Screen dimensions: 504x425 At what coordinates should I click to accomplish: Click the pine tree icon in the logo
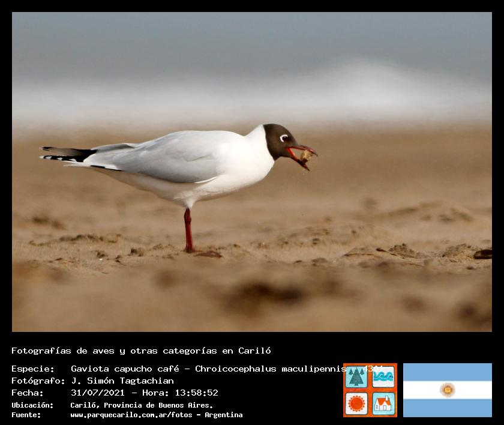(x=356, y=377)
